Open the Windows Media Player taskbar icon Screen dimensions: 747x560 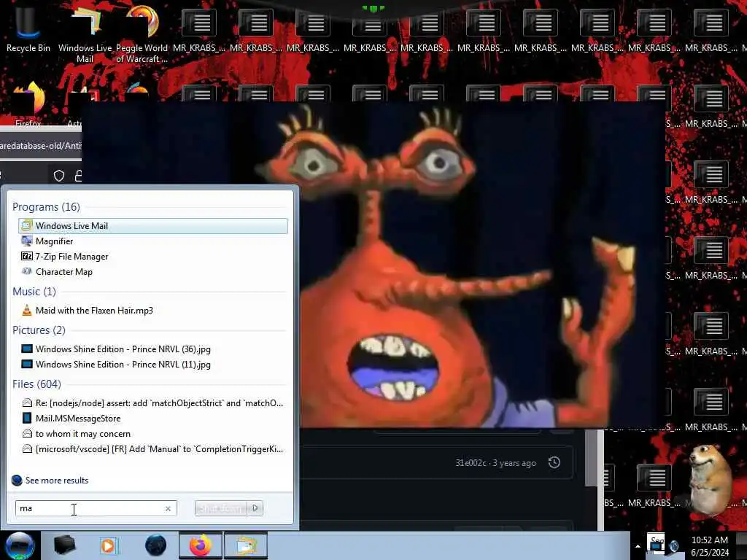[x=109, y=545]
